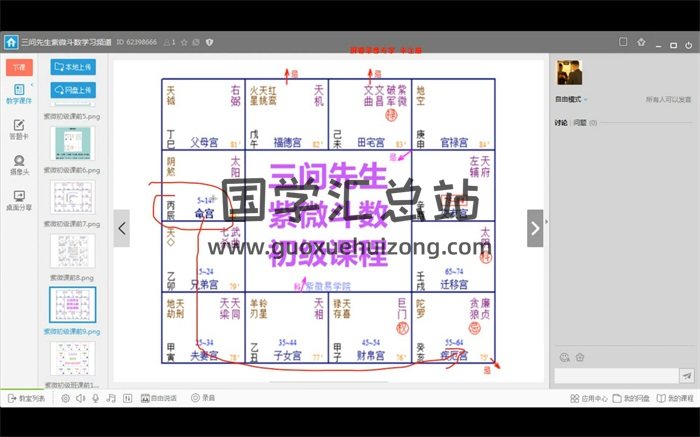Click the 迁移宫 cell in the chart
Screen dimensions: 700x437
[x=454, y=257]
